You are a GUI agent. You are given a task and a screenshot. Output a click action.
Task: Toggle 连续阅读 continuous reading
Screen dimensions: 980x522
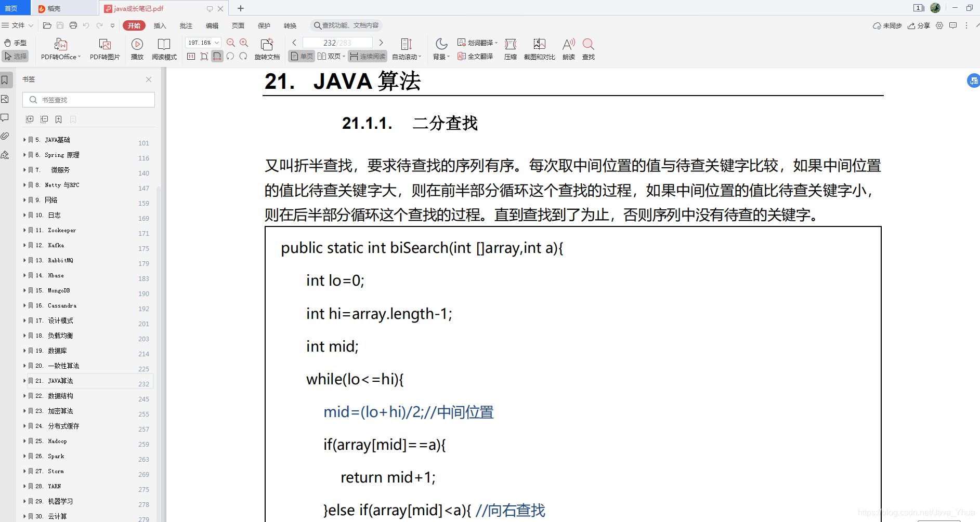(368, 56)
